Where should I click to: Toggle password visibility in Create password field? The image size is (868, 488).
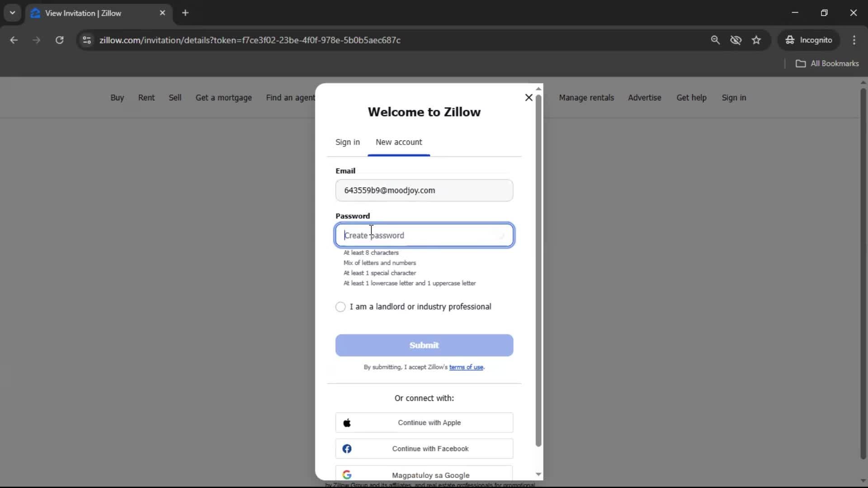[x=502, y=235]
